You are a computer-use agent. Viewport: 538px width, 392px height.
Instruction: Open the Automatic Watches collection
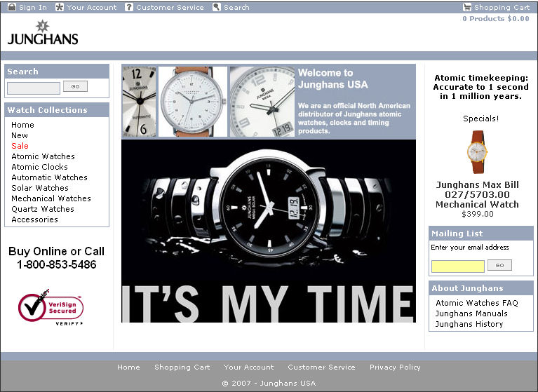click(49, 177)
